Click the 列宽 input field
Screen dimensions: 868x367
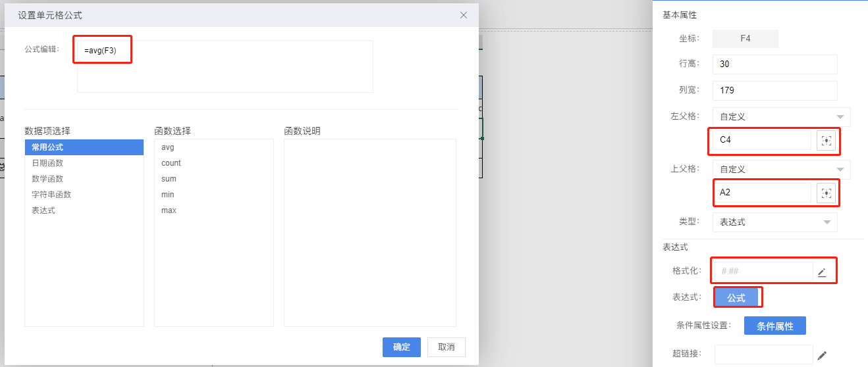(x=775, y=91)
